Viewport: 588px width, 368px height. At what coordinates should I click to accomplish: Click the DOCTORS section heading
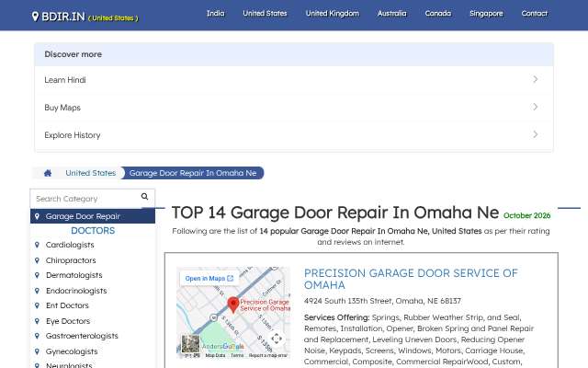(93, 231)
